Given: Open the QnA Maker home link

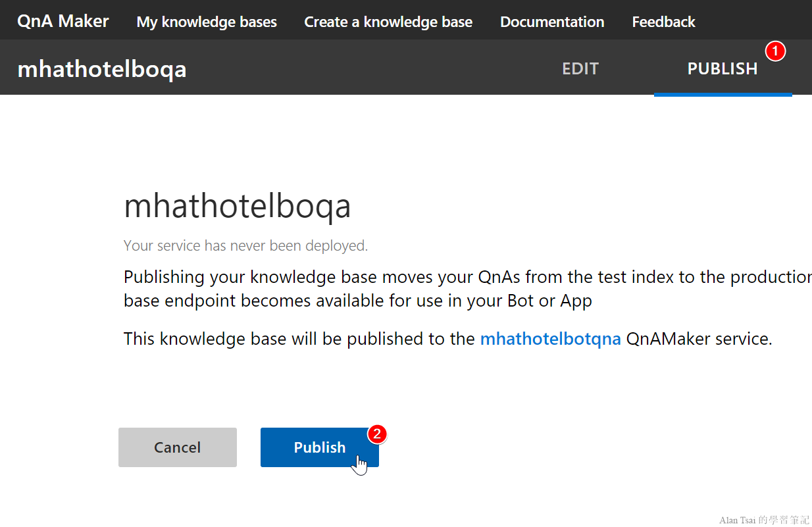Looking at the screenshot, I should pyautogui.click(x=63, y=21).
